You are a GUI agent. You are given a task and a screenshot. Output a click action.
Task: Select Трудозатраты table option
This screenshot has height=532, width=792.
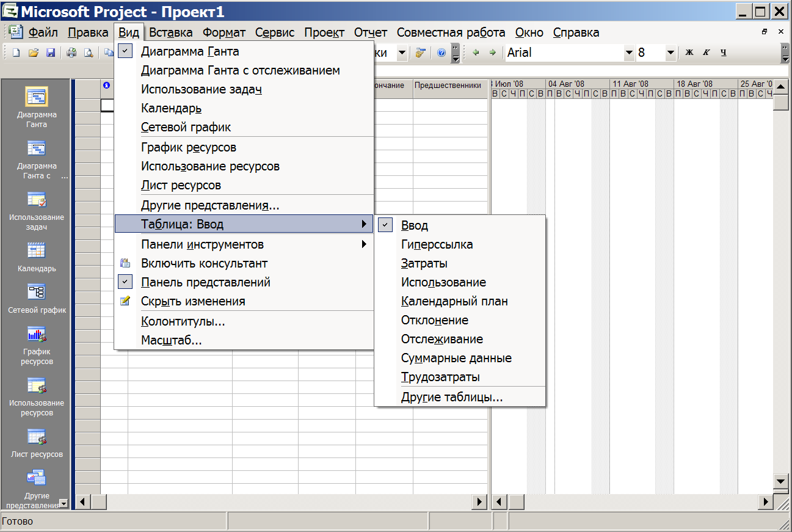click(x=460, y=377)
